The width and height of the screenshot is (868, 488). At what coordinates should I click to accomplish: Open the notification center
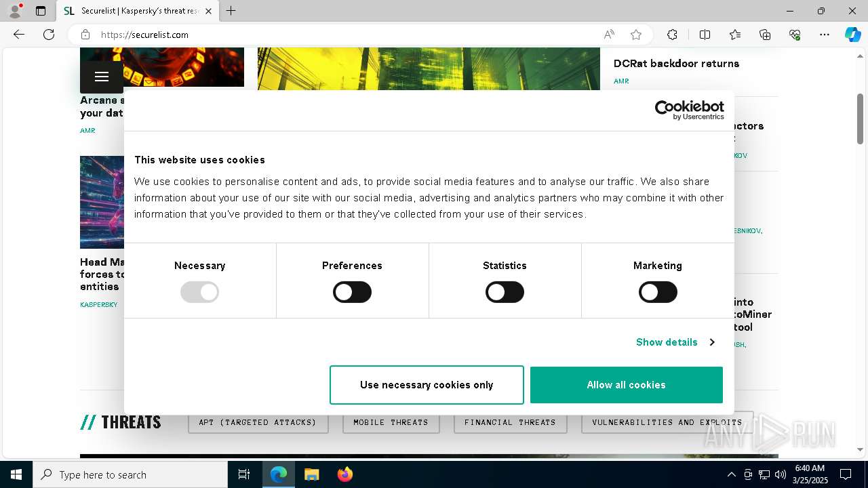(846, 474)
